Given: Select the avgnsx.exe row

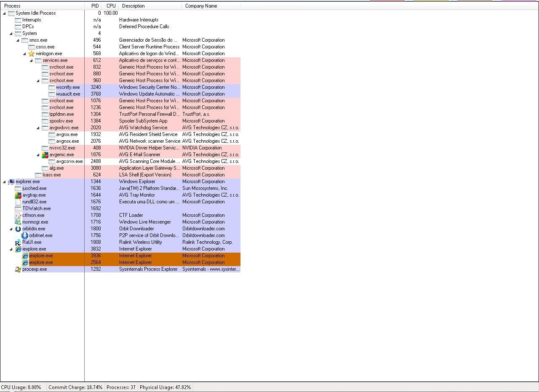Looking at the screenshot, I should pyautogui.click(x=120, y=141).
